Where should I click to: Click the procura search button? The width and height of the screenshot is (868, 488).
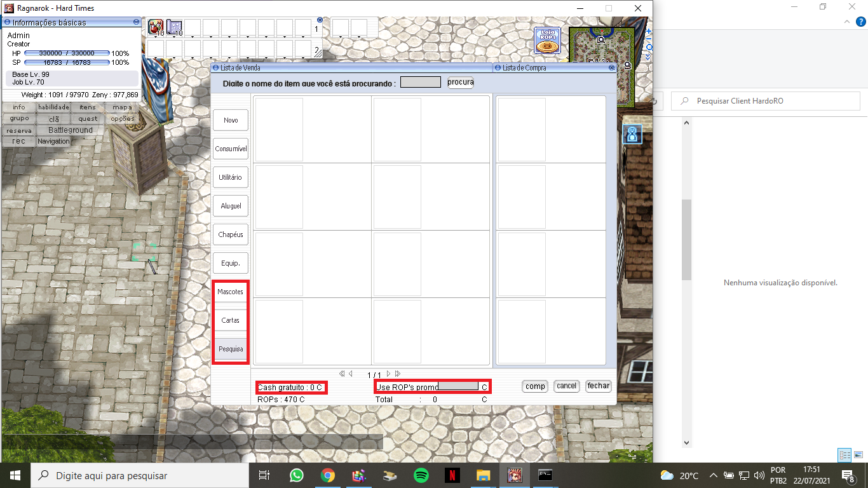tap(461, 82)
